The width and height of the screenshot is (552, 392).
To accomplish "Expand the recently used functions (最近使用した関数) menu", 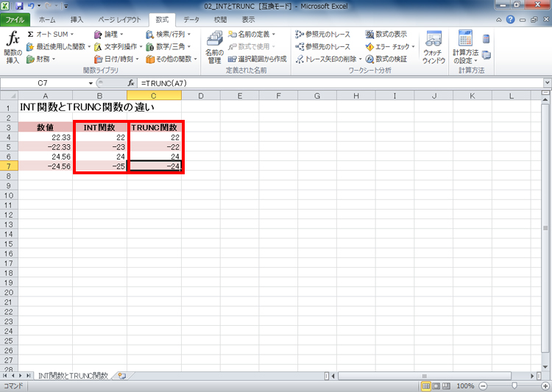I will pyautogui.click(x=58, y=46).
